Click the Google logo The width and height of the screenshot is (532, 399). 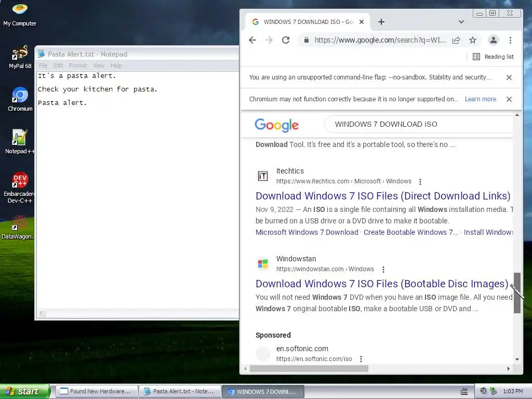click(276, 125)
